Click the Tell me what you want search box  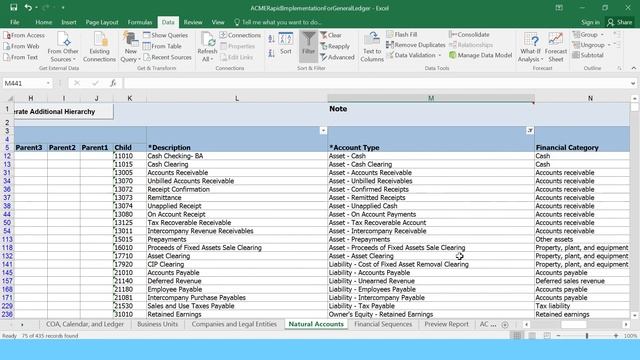278,22
